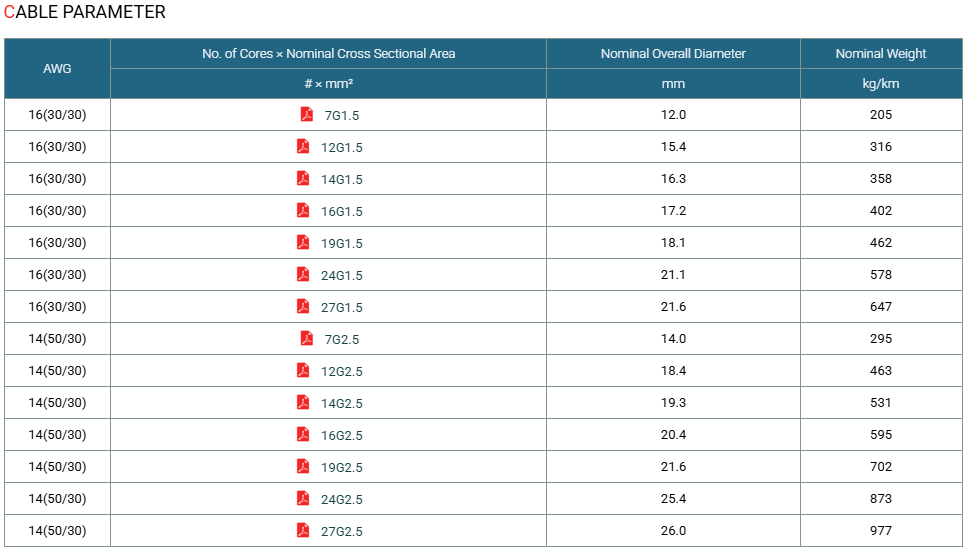
Task: Open the PDF icon beside 7G1.5
Action: (x=307, y=114)
